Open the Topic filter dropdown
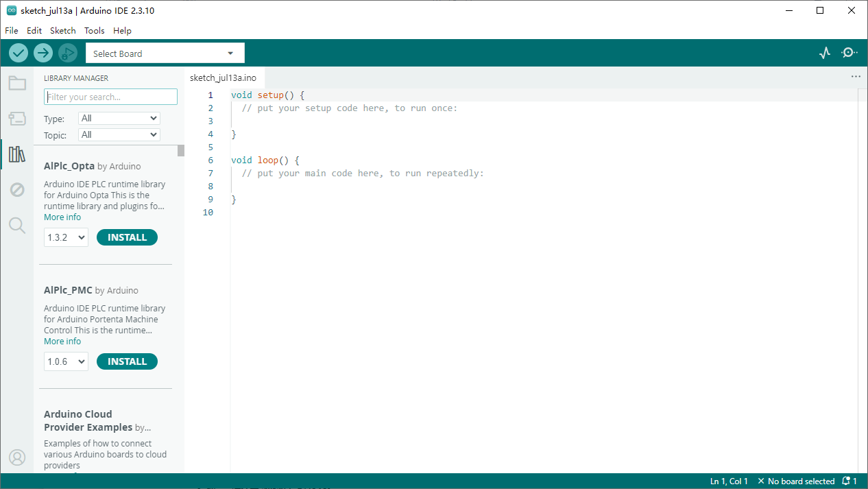The image size is (868, 489). pyautogui.click(x=119, y=134)
